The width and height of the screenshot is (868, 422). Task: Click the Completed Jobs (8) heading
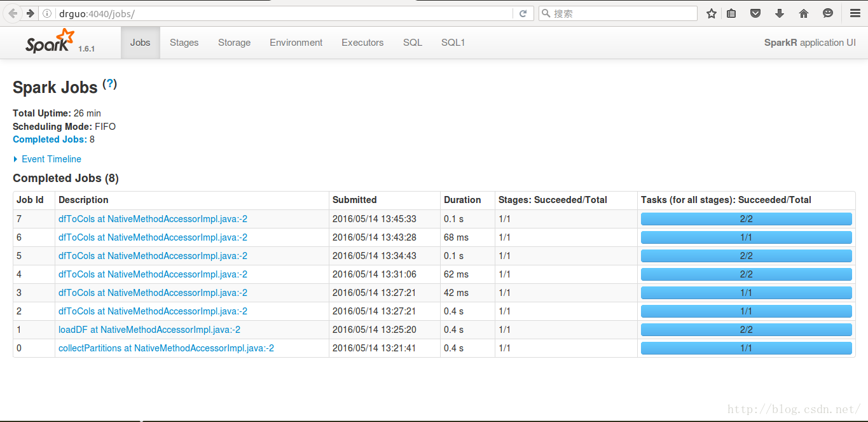65,178
